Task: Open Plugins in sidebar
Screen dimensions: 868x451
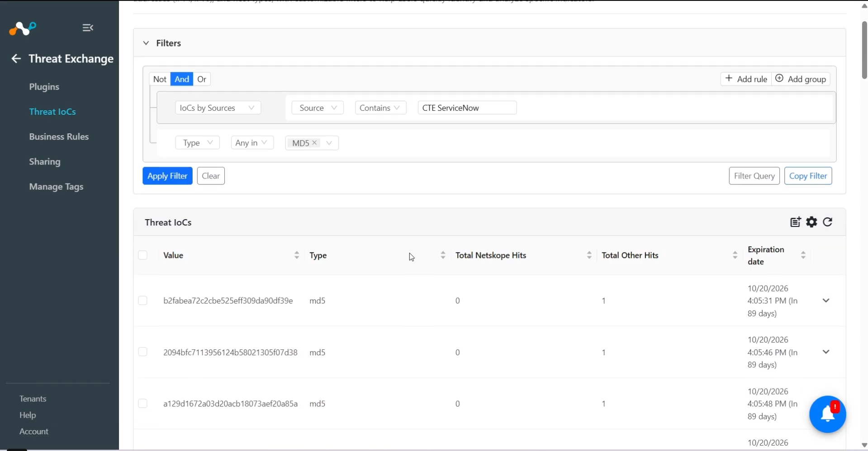Action: [44, 87]
